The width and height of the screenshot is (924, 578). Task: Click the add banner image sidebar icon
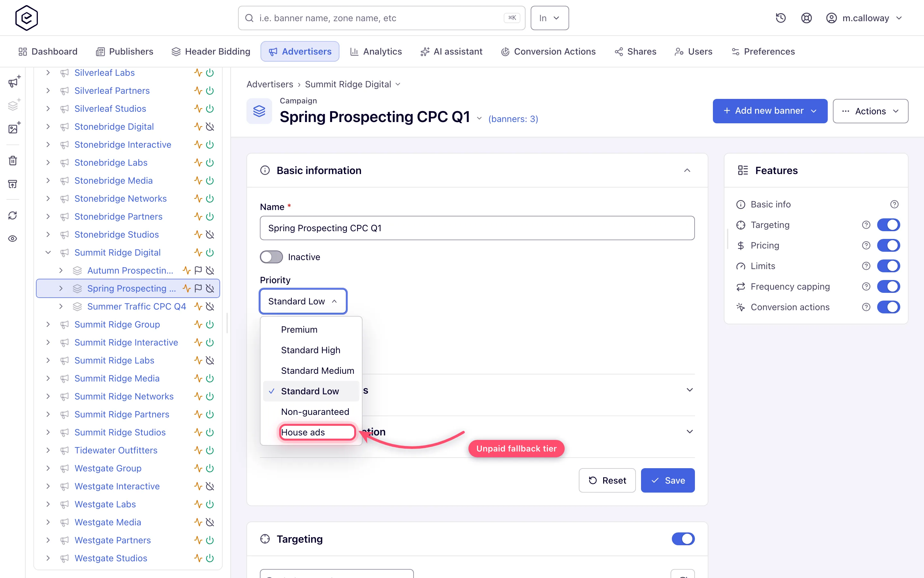pos(14,128)
